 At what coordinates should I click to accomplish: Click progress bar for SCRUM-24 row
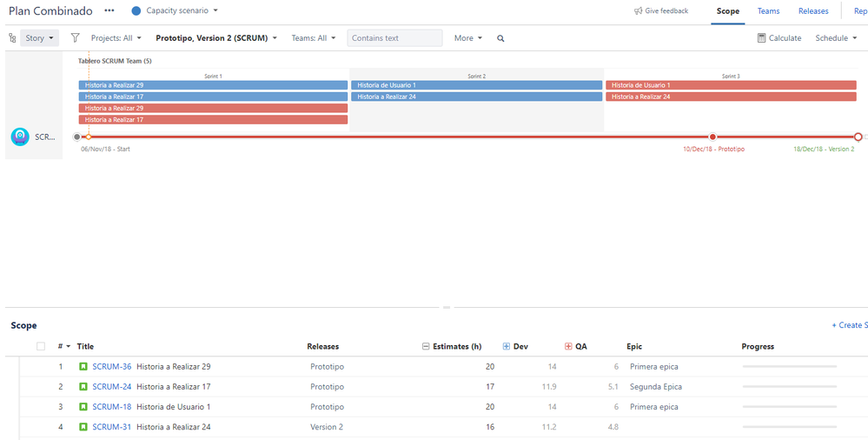click(790, 386)
